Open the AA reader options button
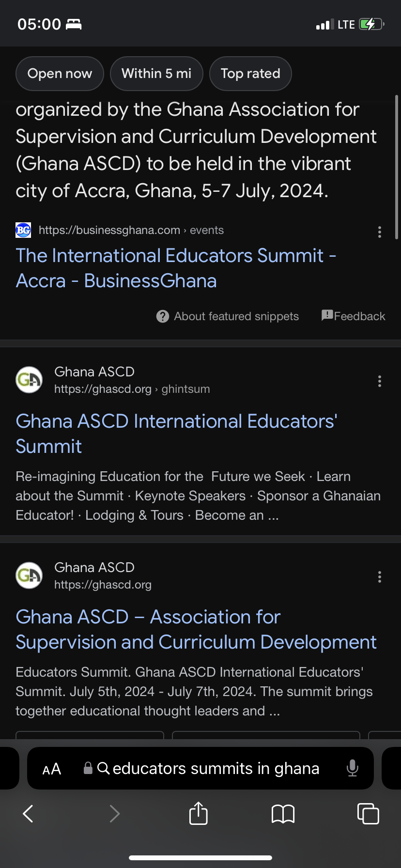The height and width of the screenshot is (868, 401). click(52, 769)
